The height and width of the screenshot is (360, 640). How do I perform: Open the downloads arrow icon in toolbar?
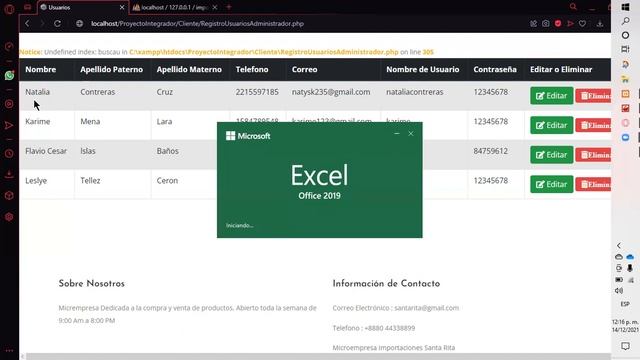coord(600,24)
